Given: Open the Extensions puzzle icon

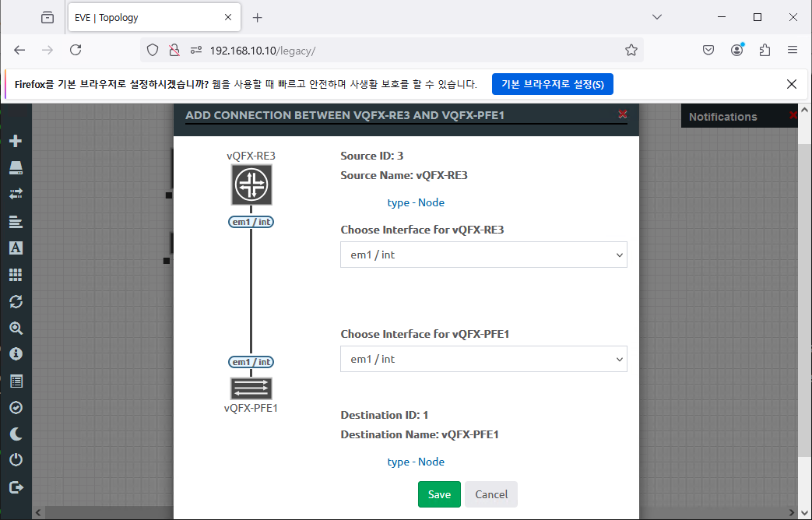Looking at the screenshot, I should click(x=765, y=51).
